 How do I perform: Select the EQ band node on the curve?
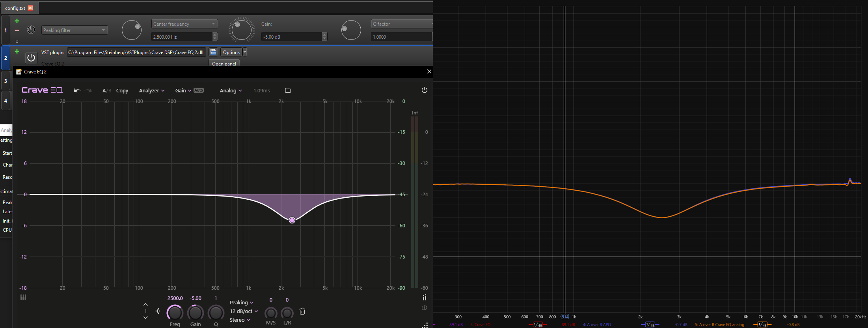point(292,220)
